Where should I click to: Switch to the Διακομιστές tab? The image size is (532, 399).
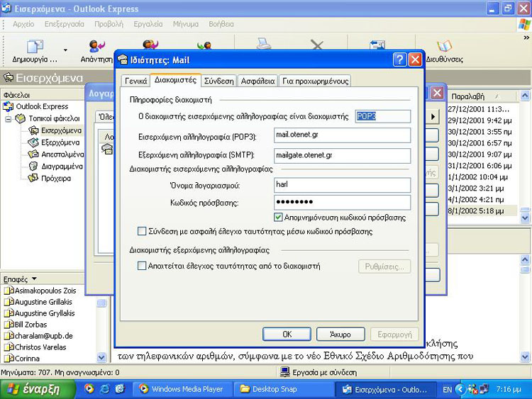[x=175, y=80]
